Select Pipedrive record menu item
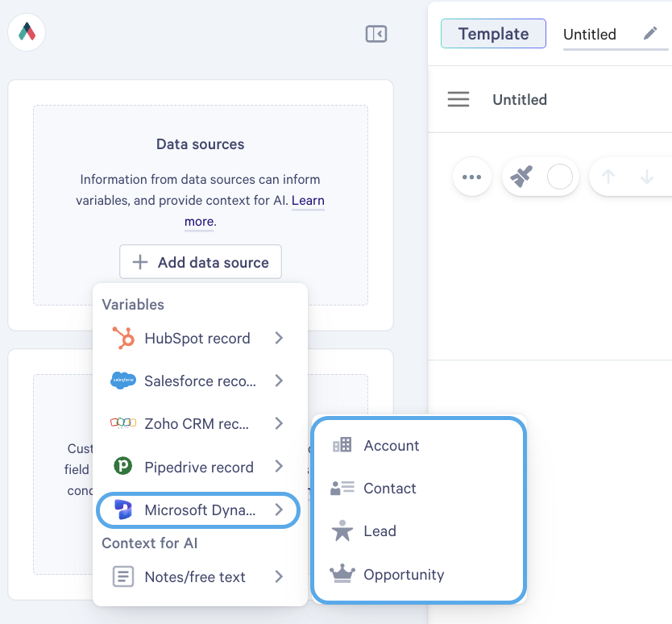 click(x=198, y=466)
